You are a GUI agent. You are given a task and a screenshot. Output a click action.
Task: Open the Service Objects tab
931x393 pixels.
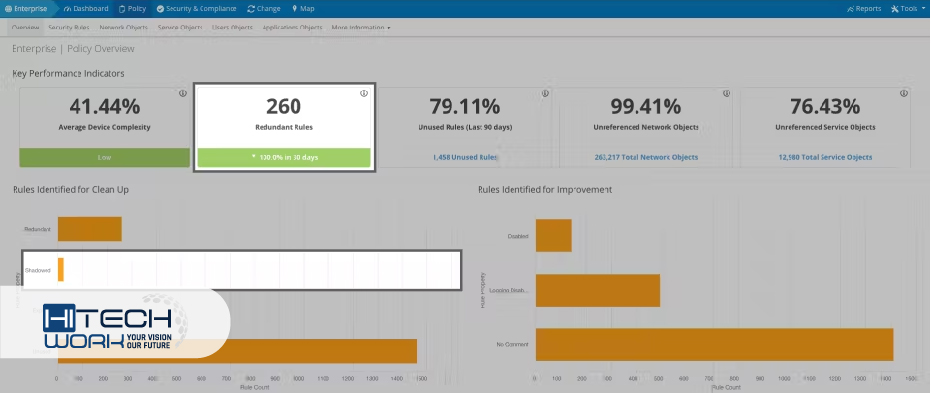pos(180,28)
